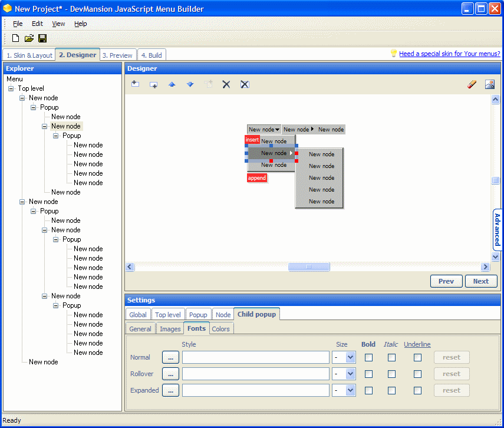Open the Size dropdown for Rollover font
The height and width of the screenshot is (428, 504).
(350, 374)
